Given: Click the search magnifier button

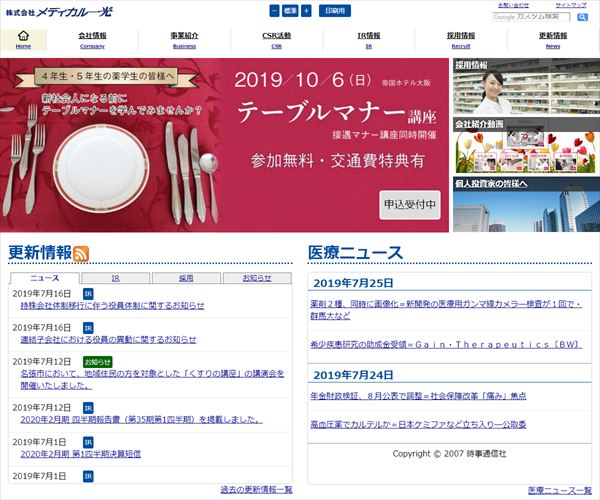Looking at the screenshot, I should coord(582,17).
